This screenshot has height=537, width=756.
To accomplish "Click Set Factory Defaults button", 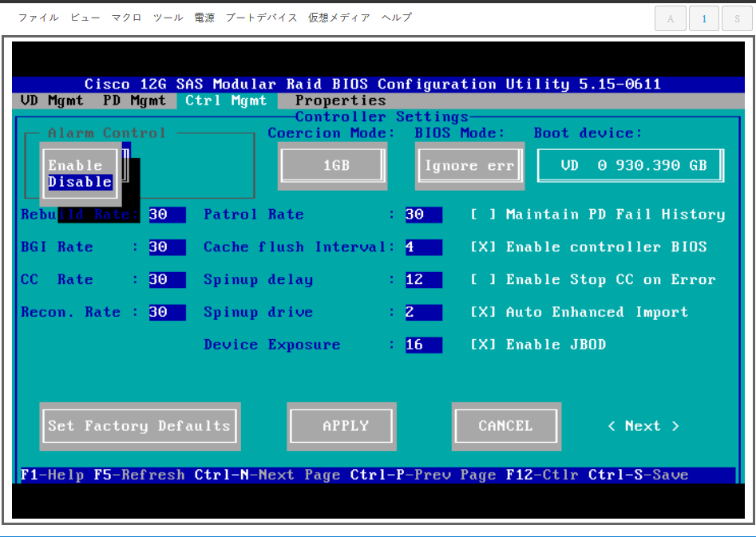I will coord(140,426).
